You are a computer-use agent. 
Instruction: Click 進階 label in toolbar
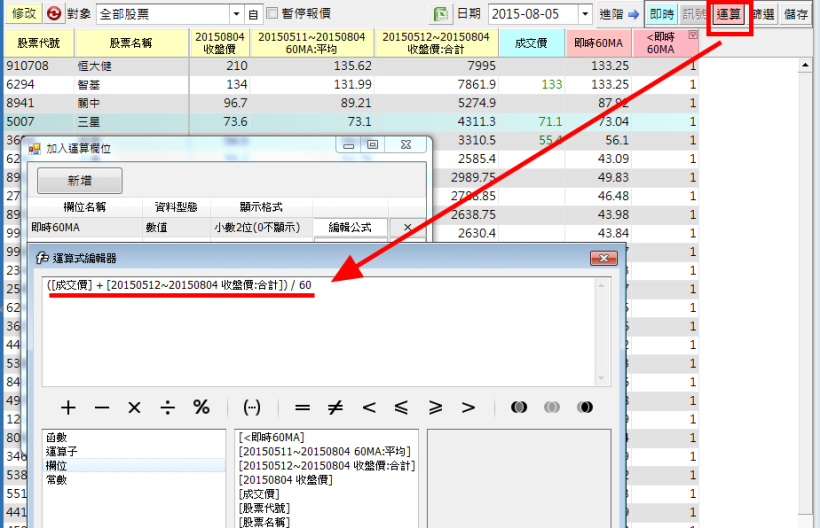[611, 14]
